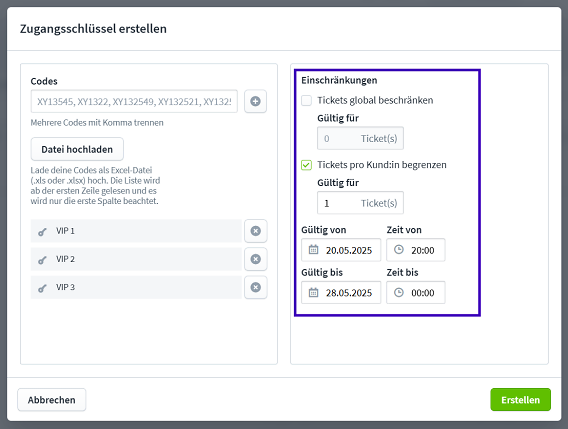Click the Abbrechen button
Image resolution: width=568 pixels, height=429 pixels.
(x=52, y=400)
